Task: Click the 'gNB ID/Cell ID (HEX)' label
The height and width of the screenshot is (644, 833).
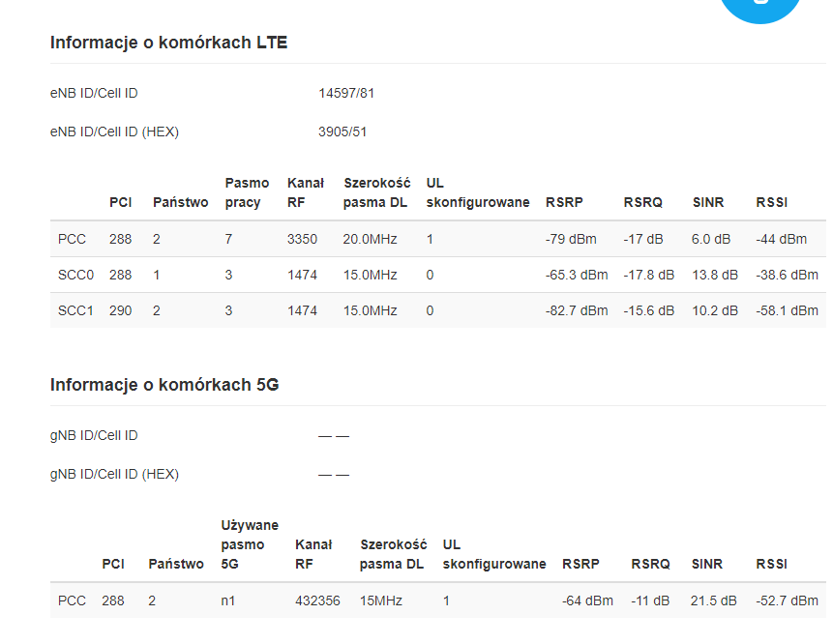Action: pos(114,475)
